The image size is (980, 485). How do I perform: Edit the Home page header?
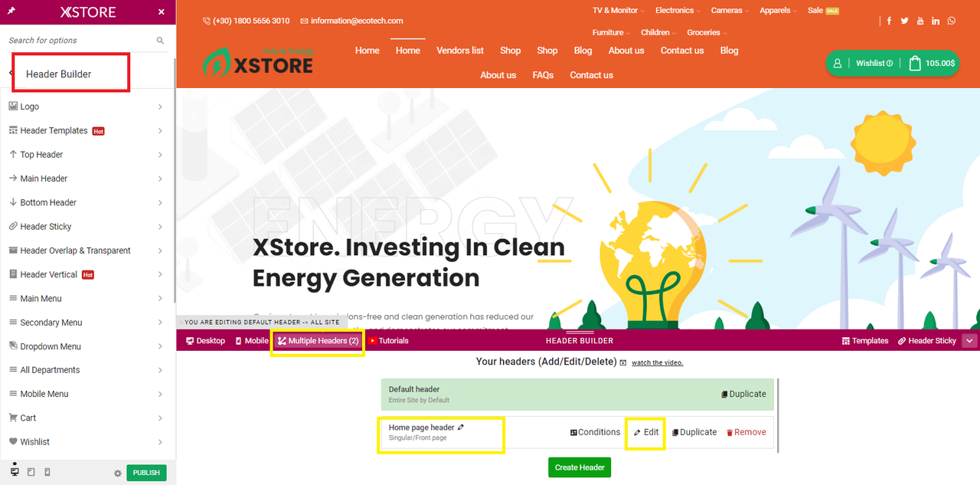pyautogui.click(x=646, y=432)
